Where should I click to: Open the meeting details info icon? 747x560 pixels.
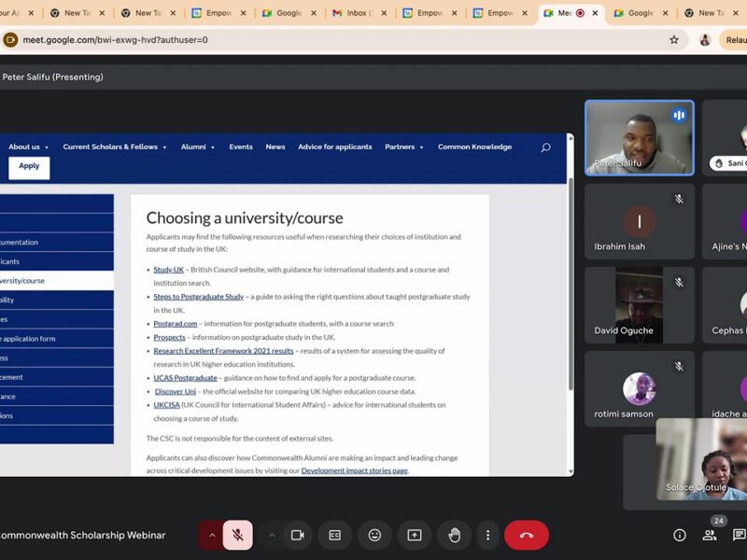click(x=680, y=535)
